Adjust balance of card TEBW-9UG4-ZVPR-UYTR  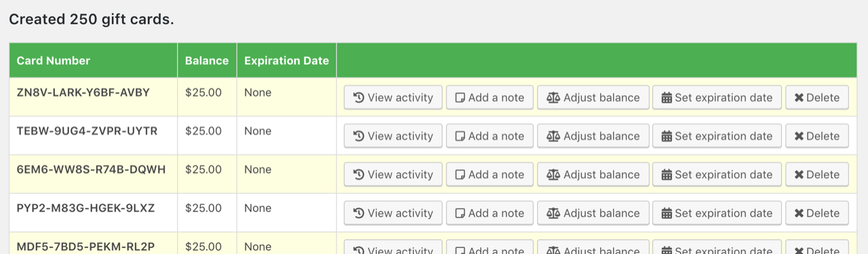click(593, 136)
